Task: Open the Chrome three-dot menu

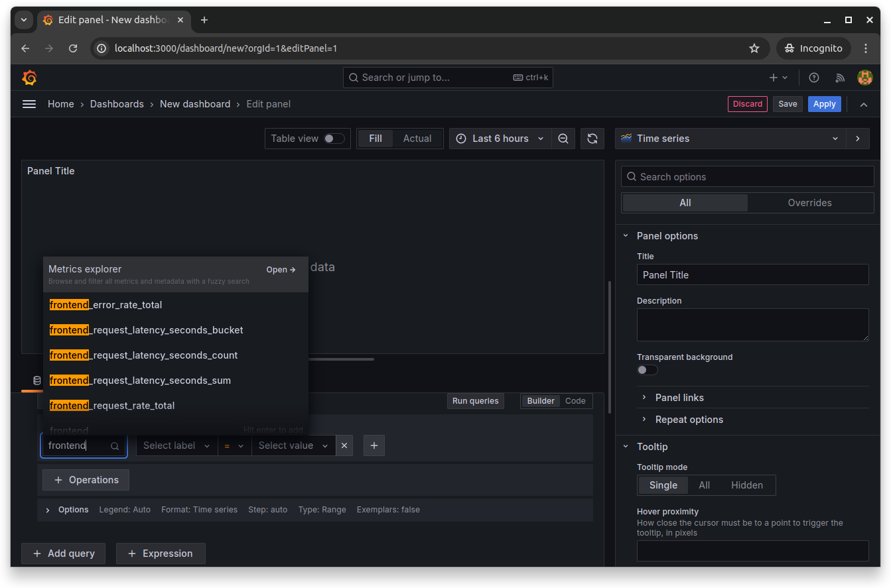Action: pyautogui.click(x=866, y=48)
